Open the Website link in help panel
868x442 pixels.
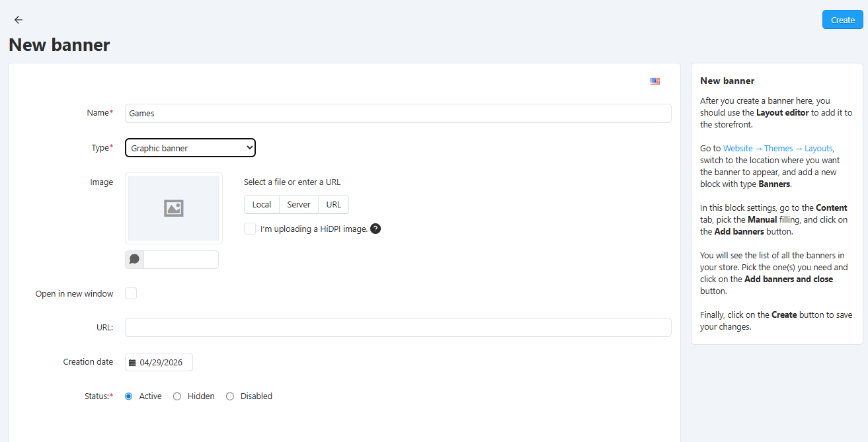738,149
